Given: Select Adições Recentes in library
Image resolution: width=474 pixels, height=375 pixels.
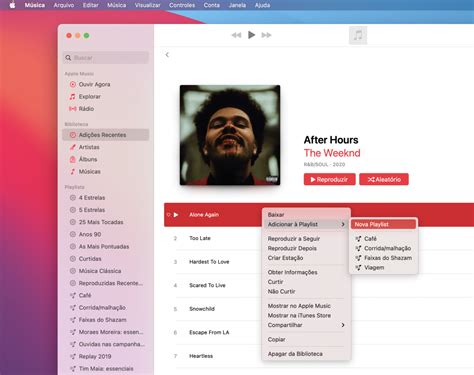Looking at the screenshot, I should coord(106,135).
